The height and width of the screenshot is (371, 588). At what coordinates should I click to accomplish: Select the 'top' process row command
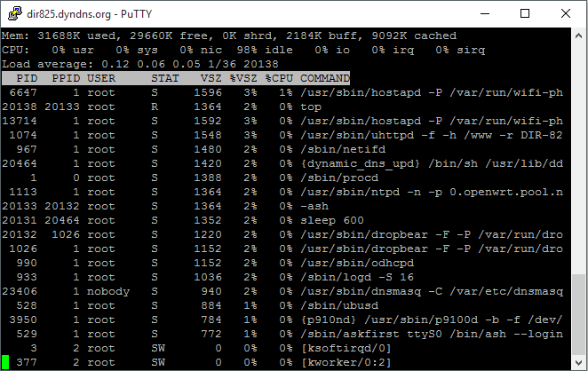coord(311,107)
